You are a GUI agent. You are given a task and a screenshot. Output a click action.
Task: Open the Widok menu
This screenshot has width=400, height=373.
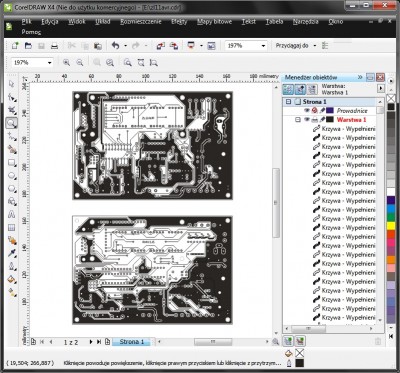tap(77, 22)
